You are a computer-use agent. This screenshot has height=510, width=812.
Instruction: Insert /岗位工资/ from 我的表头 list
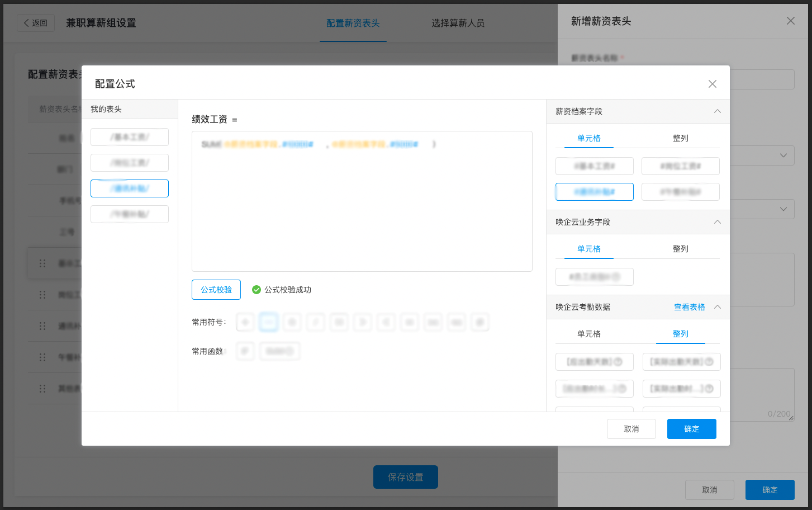130,163
